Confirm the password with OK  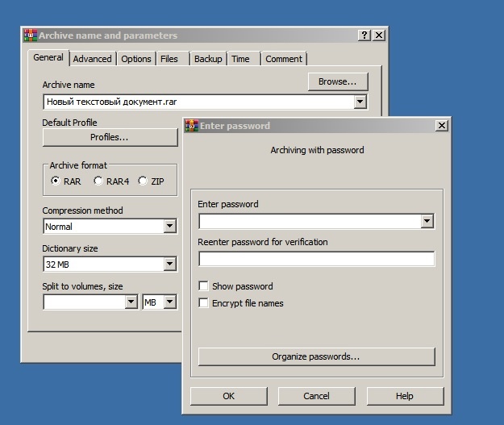(x=229, y=396)
